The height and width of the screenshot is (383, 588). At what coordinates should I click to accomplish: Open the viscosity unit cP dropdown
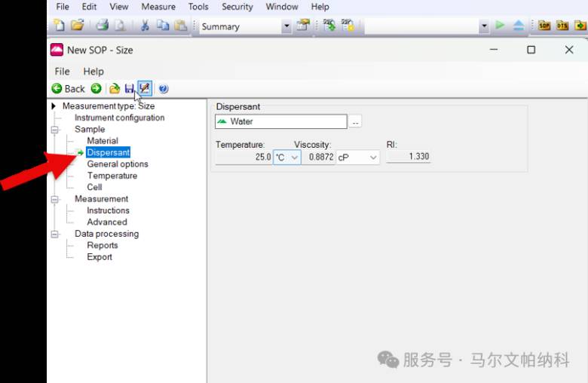pos(358,158)
